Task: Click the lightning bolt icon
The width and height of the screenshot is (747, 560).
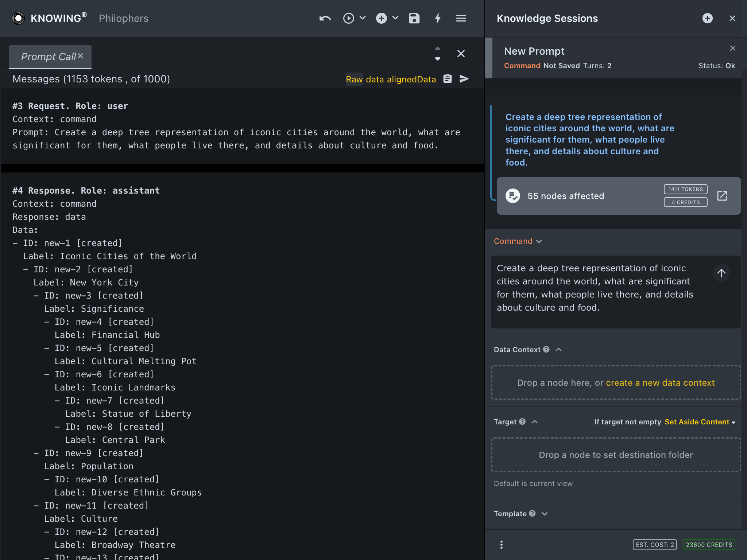Action: click(438, 18)
